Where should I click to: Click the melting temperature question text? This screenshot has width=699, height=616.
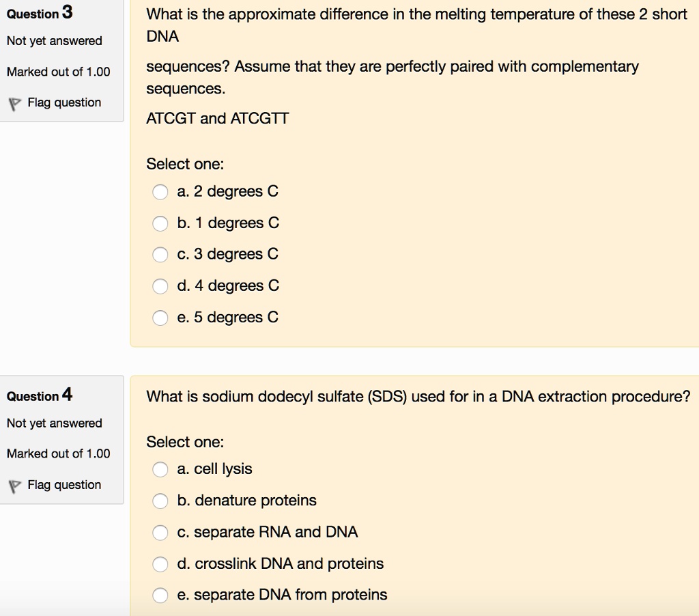pyautogui.click(x=416, y=15)
